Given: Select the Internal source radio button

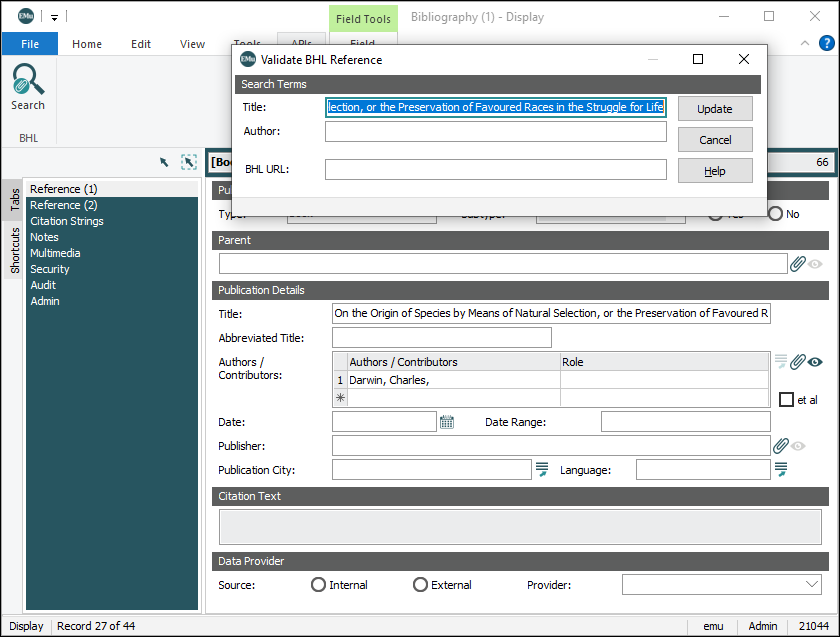Looking at the screenshot, I should pos(319,585).
